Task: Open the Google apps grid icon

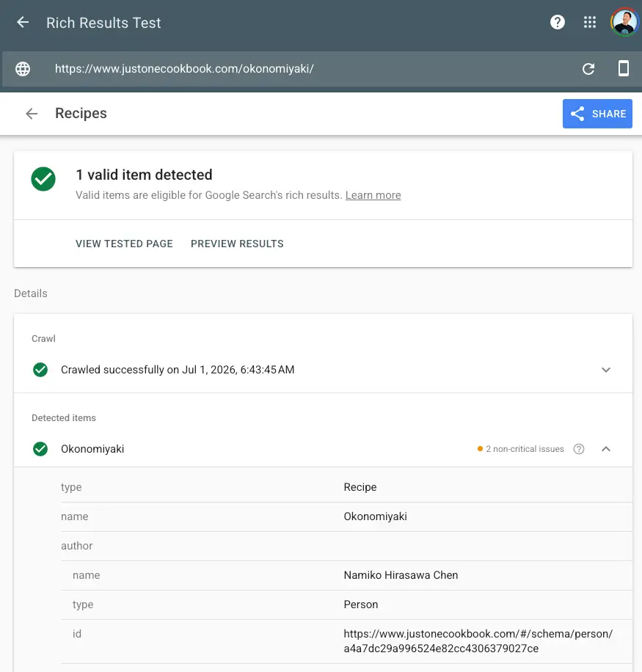Action: tap(590, 22)
